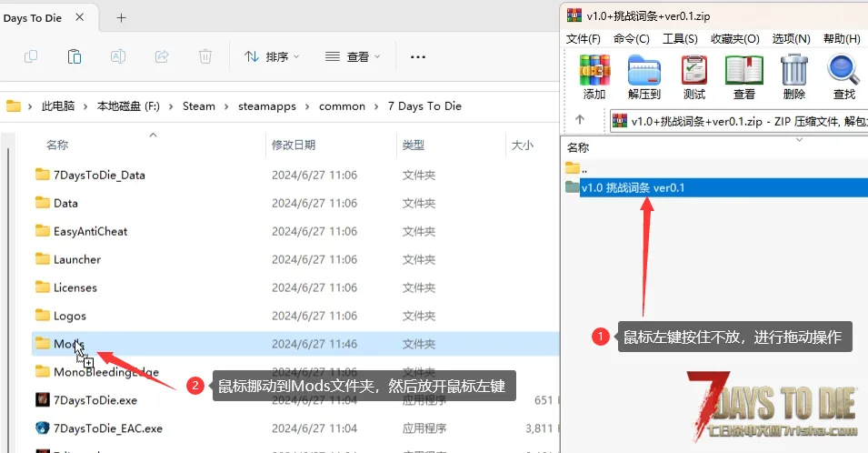Open 收藏夹(O) menu in WinRAR
868x453 pixels.
tap(734, 39)
